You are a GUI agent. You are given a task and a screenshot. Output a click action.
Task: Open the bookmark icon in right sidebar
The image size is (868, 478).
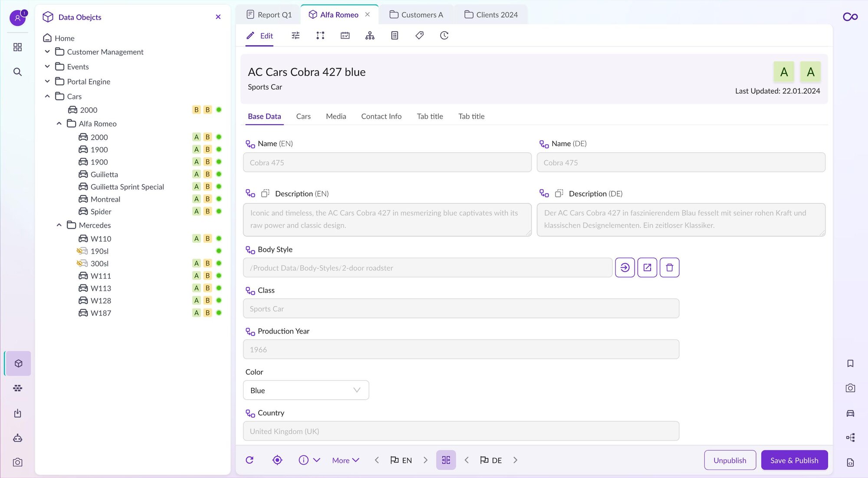pyautogui.click(x=850, y=363)
